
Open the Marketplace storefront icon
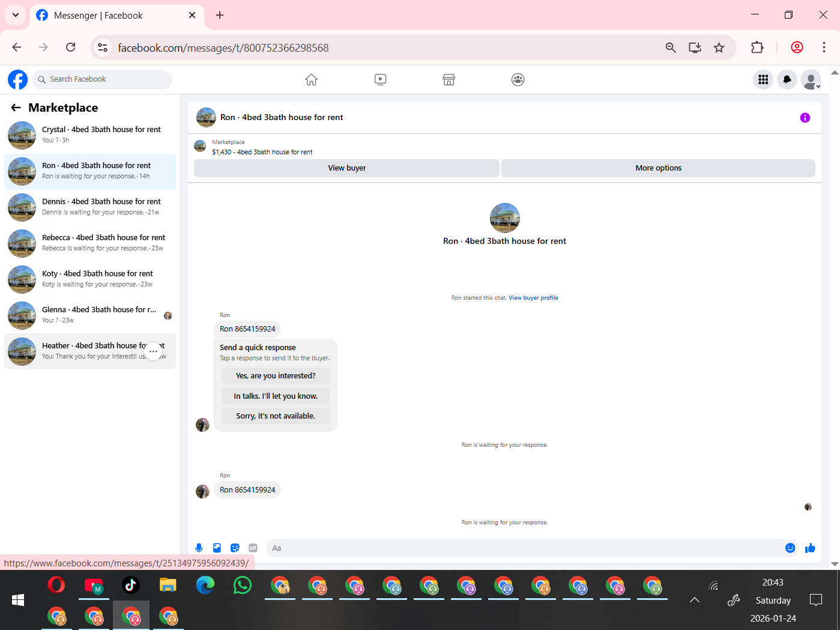(449, 79)
